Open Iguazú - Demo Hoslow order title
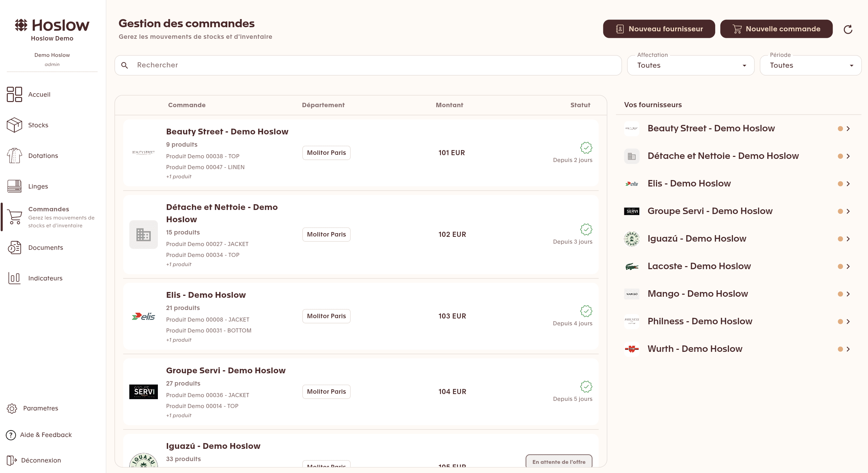The image size is (868, 473). point(213,446)
